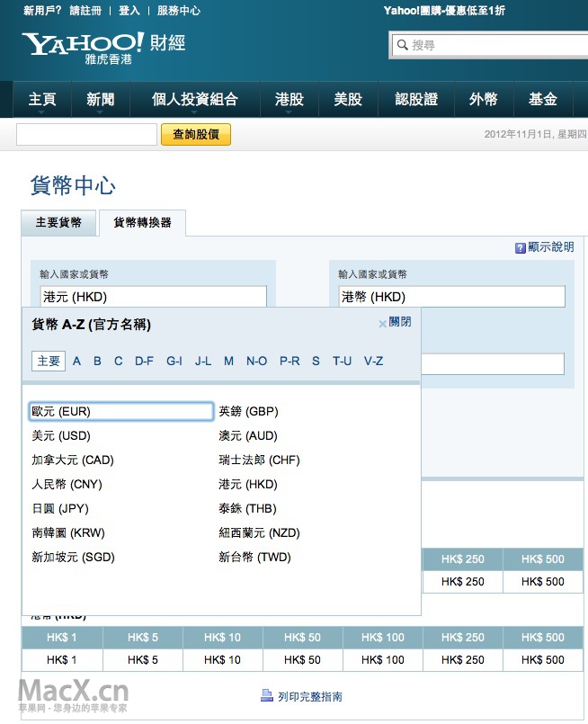Click the magnifier icon in the search box
This screenshot has height=724, width=588.
point(402,45)
